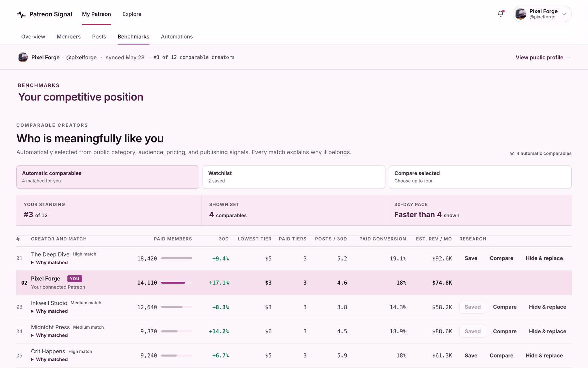Click the Pixel Forge paid members bar
The image size is (588, 368).
point(177,283)
